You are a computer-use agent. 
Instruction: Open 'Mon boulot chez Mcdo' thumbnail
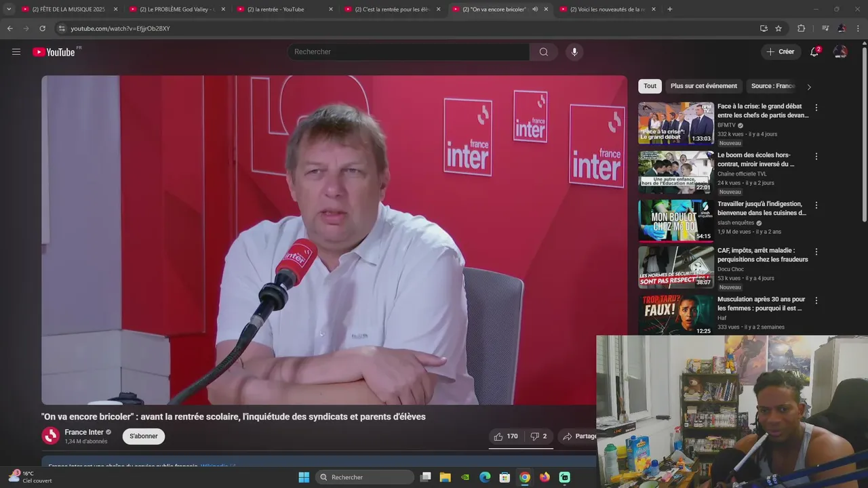tap(676, 220)
